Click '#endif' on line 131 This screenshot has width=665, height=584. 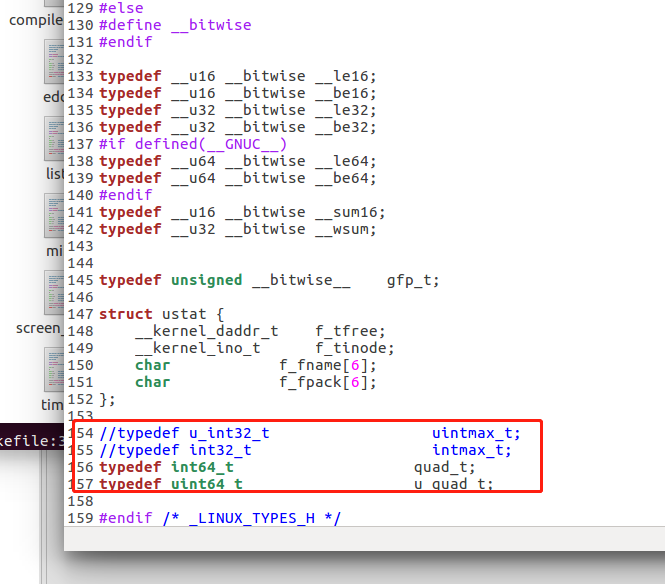pyautogui.click(x=126, y=42)
